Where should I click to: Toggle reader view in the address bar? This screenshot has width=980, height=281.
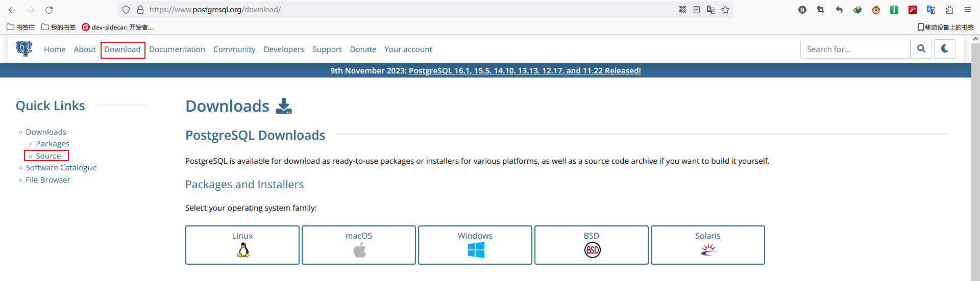click(697, 10)
